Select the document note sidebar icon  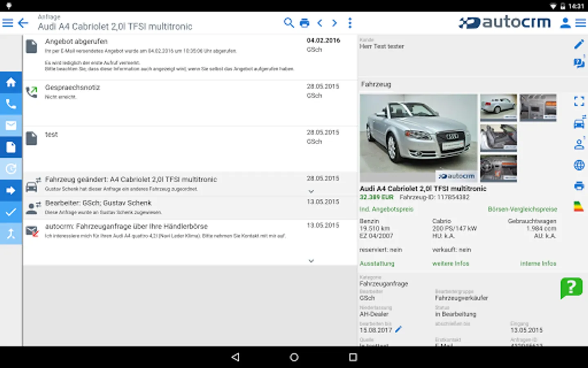coord(11,147)
